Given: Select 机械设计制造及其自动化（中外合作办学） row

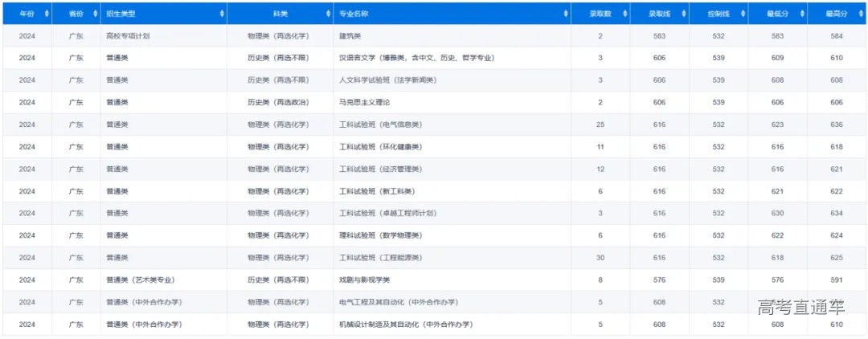Looking at the screenshot, I should 406,324.
